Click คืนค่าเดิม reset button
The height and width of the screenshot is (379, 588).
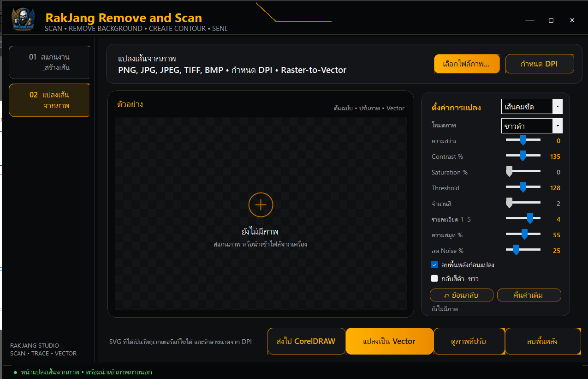[x=529, y=295]
